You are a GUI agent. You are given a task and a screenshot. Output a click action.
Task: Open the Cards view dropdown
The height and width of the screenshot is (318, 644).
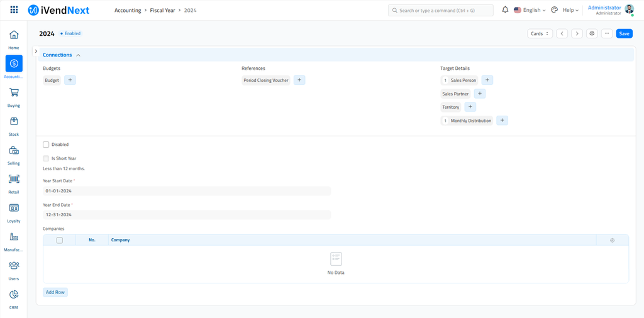pyautogui.click(x=540, y=33)
